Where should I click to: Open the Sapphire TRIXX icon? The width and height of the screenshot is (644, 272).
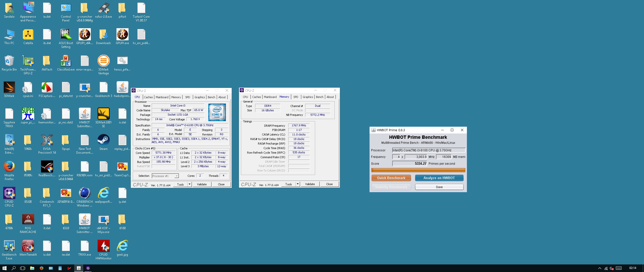pyautogui.click(x=9, y=118)
